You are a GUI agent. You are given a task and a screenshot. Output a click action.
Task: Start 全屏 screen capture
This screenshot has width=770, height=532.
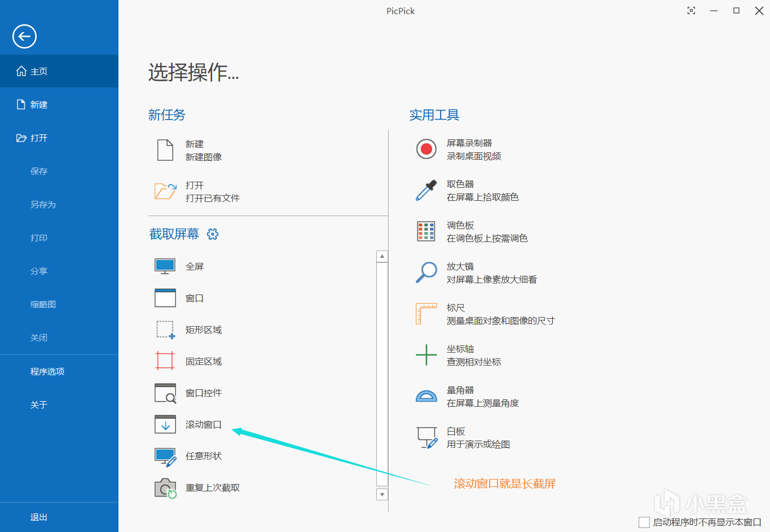pos(195,266)
